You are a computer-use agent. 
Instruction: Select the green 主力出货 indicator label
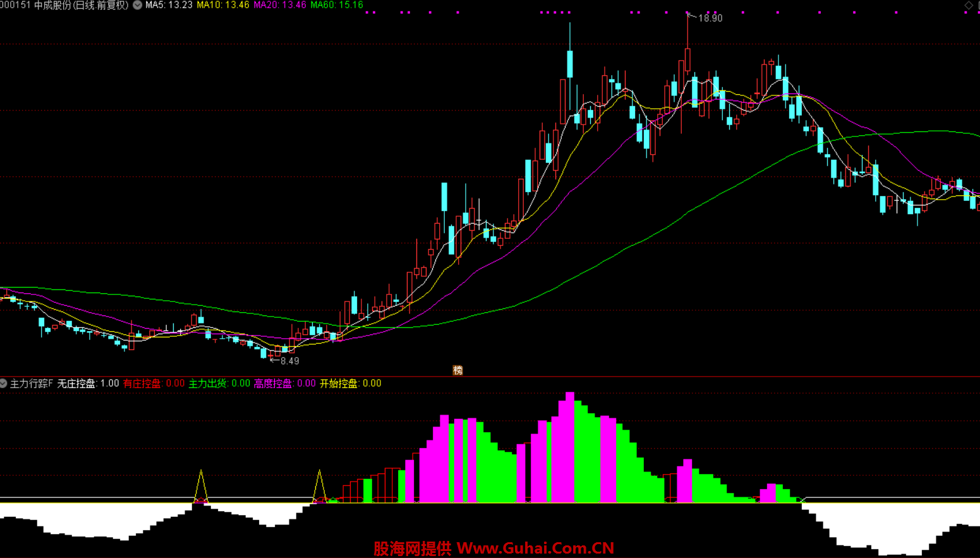coord(219,384)
